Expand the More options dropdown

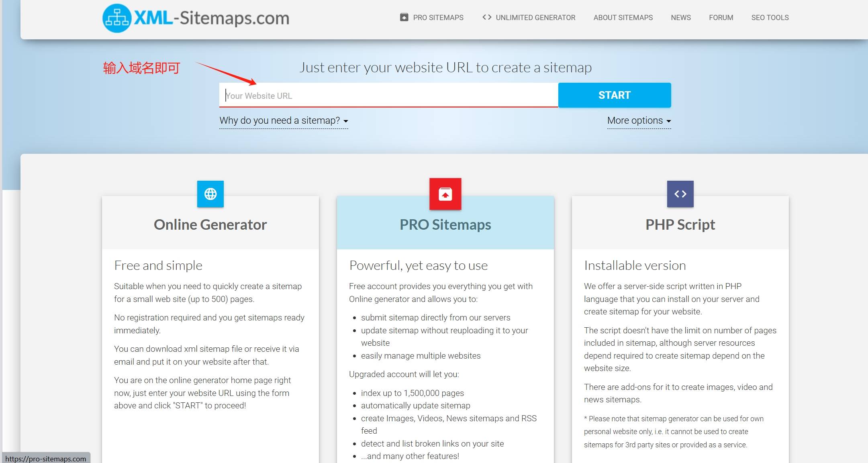(639, 120)
